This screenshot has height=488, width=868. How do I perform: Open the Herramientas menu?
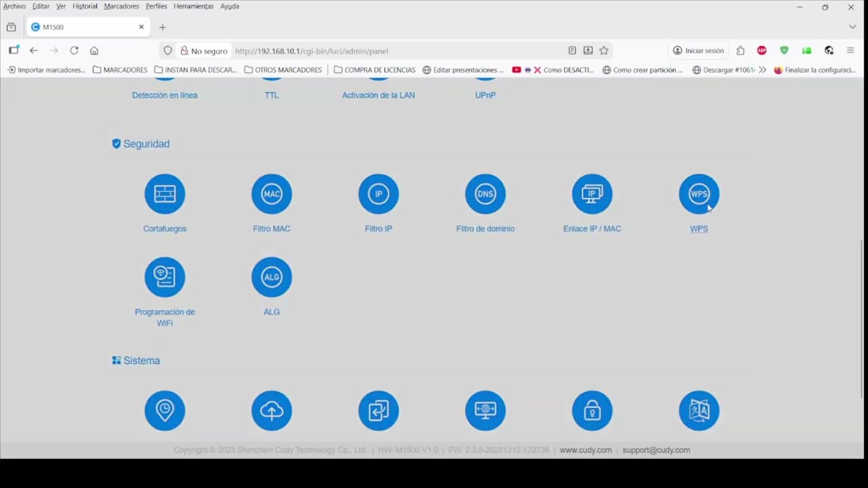point(193,6)
